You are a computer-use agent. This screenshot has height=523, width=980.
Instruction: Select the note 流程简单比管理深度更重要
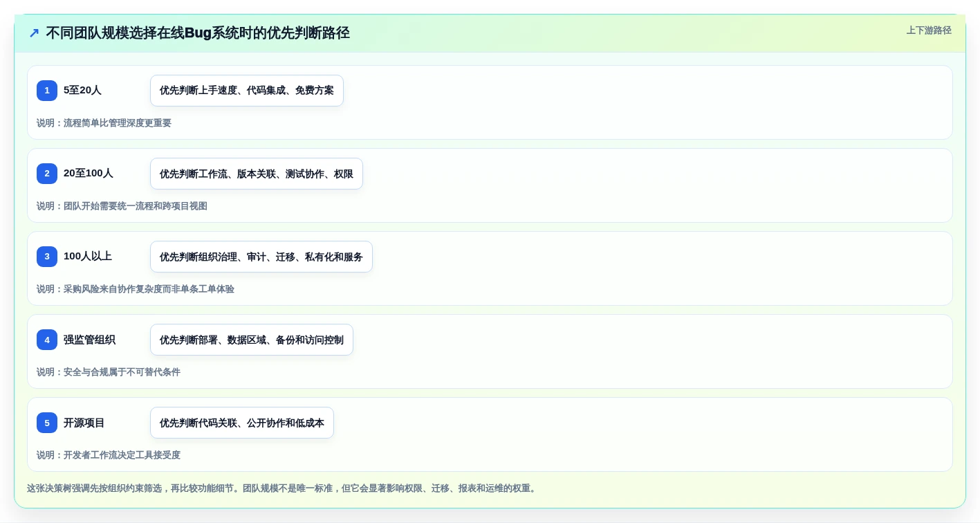pyautogui.click(x=118, y=123)
